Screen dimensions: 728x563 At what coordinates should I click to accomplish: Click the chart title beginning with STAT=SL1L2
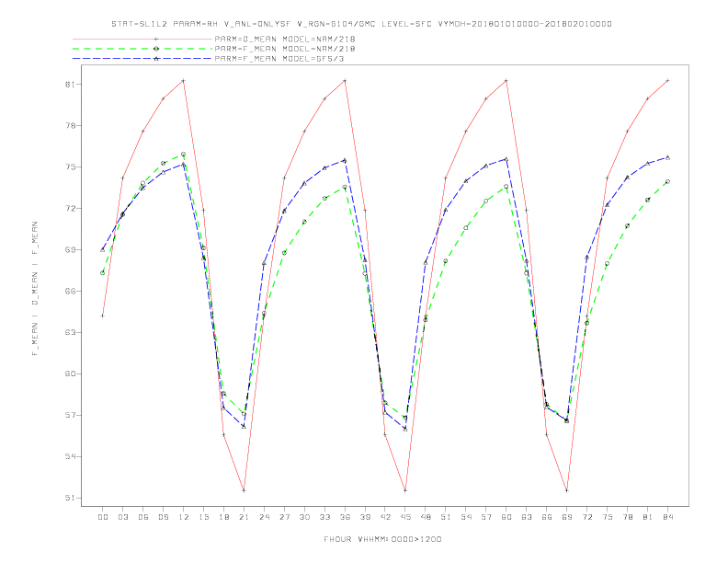[361, 24]
